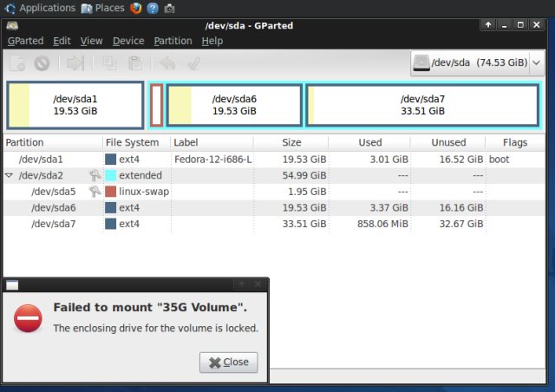Click the lock key icon on /dev/sda5 row
555x392 pixels.
tap(95, 192)
